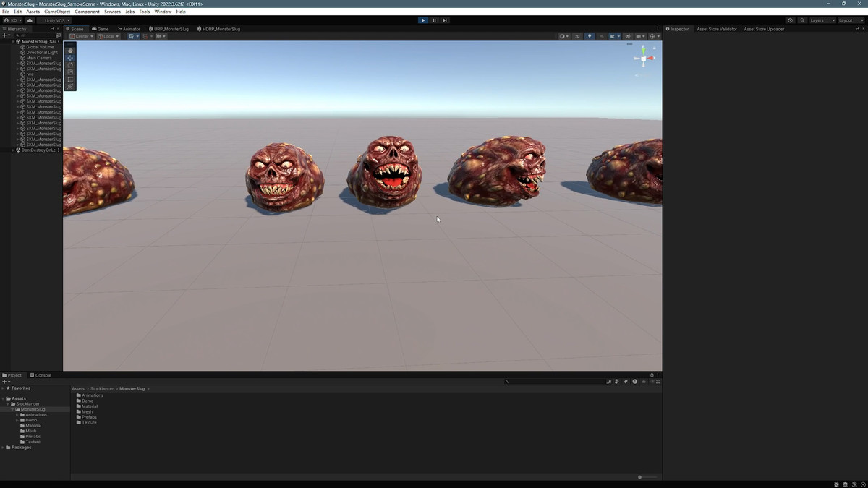The image size is (868, 488).
Task: Switch to the Game tab
Action: [x=101, y=29]
